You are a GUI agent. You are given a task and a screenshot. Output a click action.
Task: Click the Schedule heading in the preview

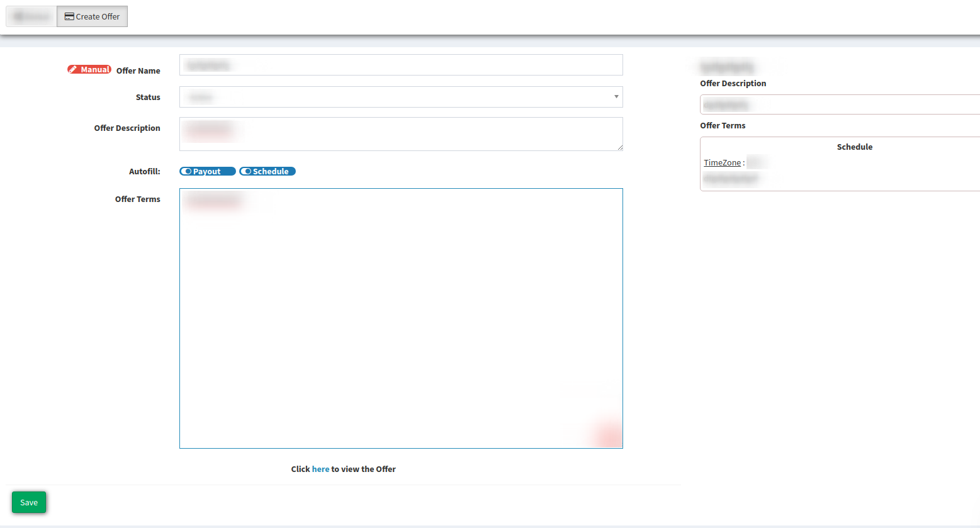(854, 147)
